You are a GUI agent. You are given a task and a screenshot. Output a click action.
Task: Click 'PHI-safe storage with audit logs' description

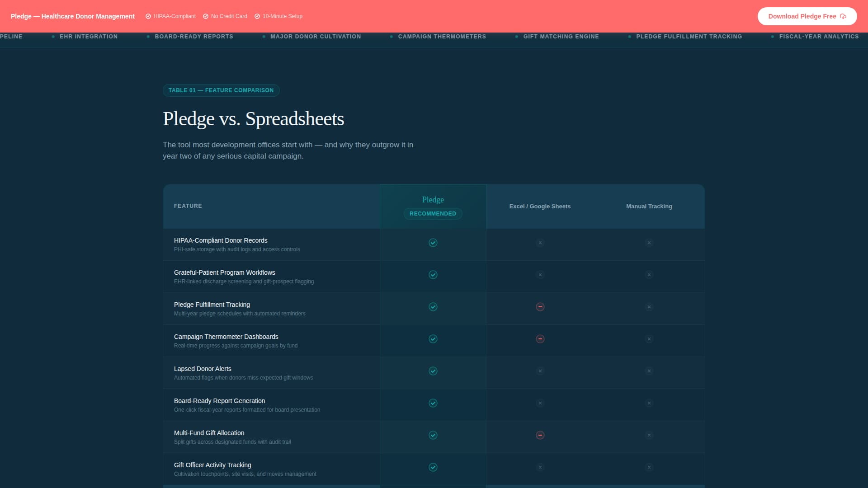[237, 249]
